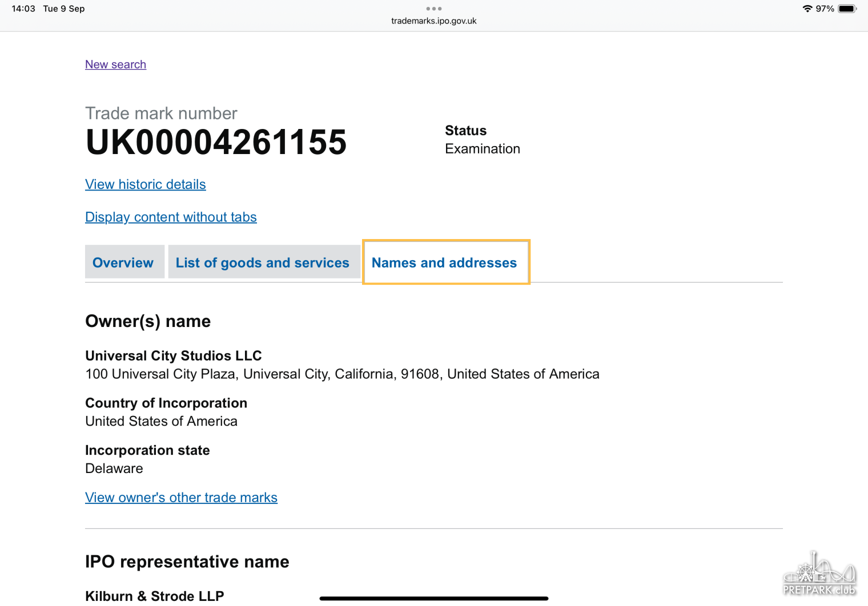Switch to the Overview tab
868x606 pixels.
coord(123,262)
